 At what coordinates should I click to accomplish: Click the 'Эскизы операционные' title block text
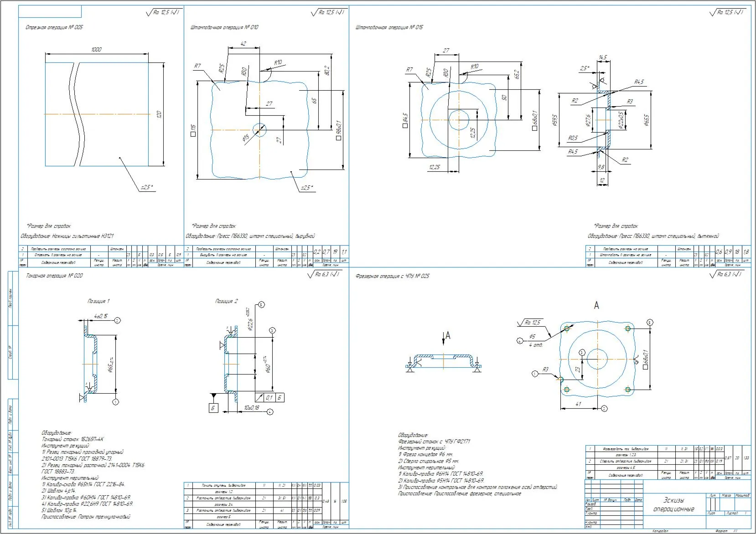pos(673,504)
